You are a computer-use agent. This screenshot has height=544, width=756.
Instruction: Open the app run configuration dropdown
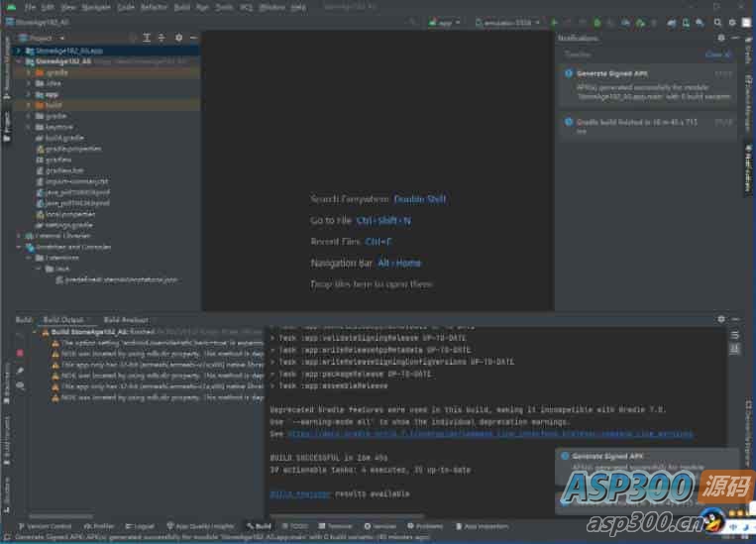coord(446,22)
